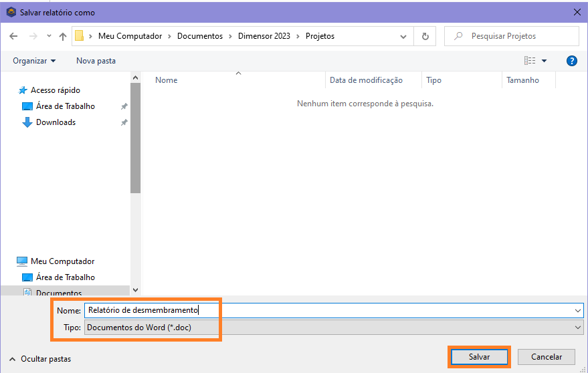Click the back navigation arrow

(x=13, y=36)
